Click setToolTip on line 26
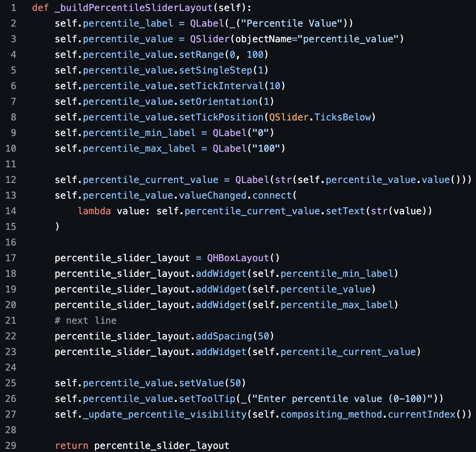 tap(207, 399)
